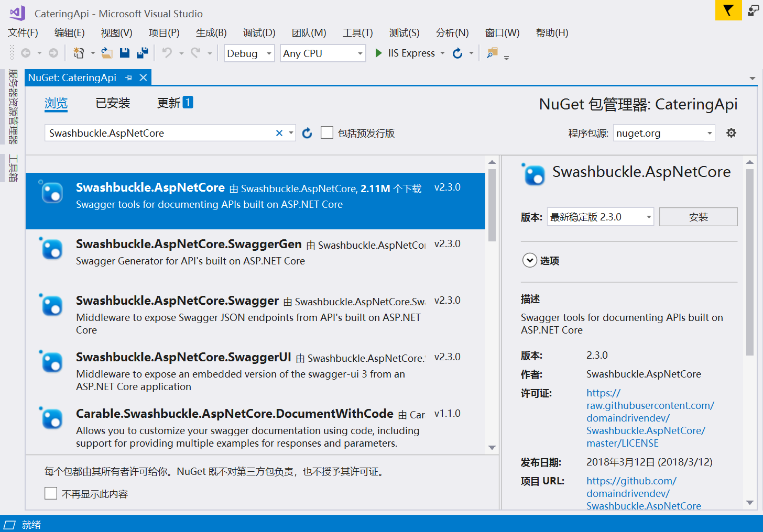Click the Swashbuckle.AspNetCore.SwaggerGen package icon
Screen dimensions: 763x532
51,248
